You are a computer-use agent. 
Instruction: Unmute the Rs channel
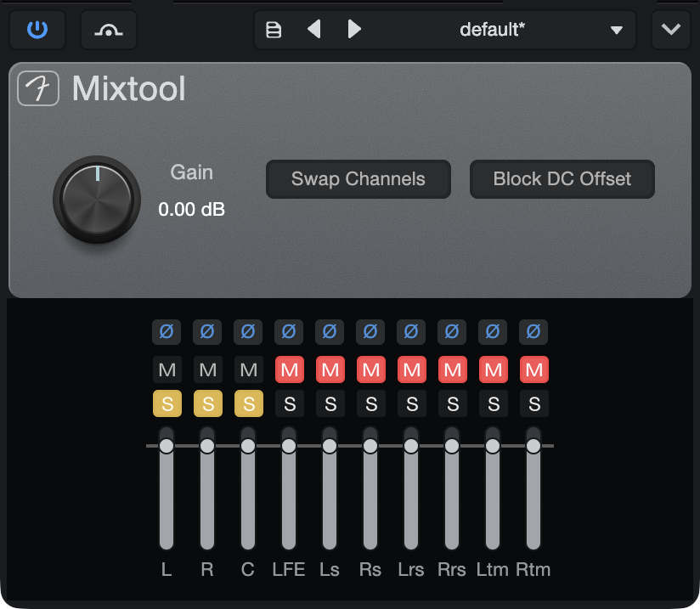pyautogui.click(x=371, y=369)
